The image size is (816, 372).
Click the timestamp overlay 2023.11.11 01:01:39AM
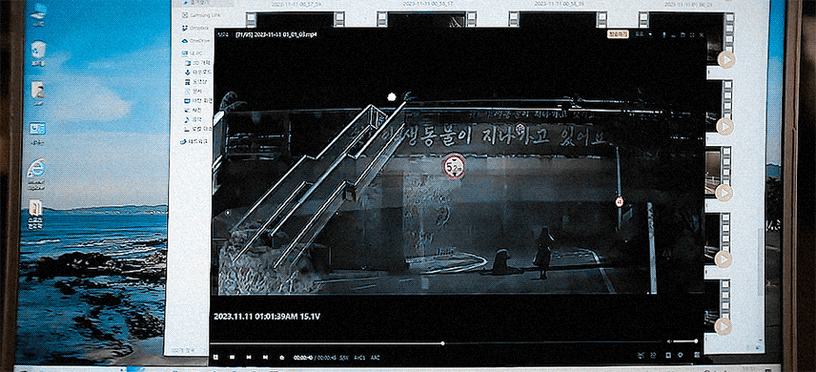[x=256, y=316]
